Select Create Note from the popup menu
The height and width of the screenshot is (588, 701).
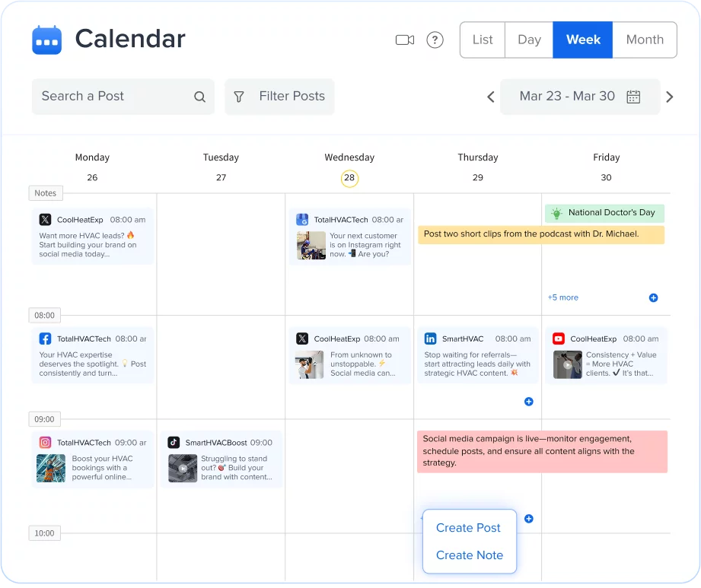469,555
